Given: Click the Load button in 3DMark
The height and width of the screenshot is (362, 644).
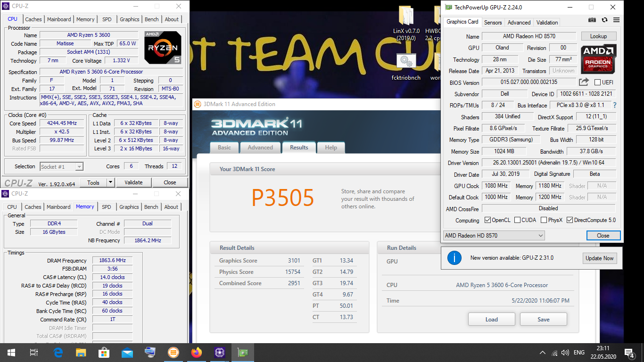Looking at the screenshot, I should pos(492,319).
